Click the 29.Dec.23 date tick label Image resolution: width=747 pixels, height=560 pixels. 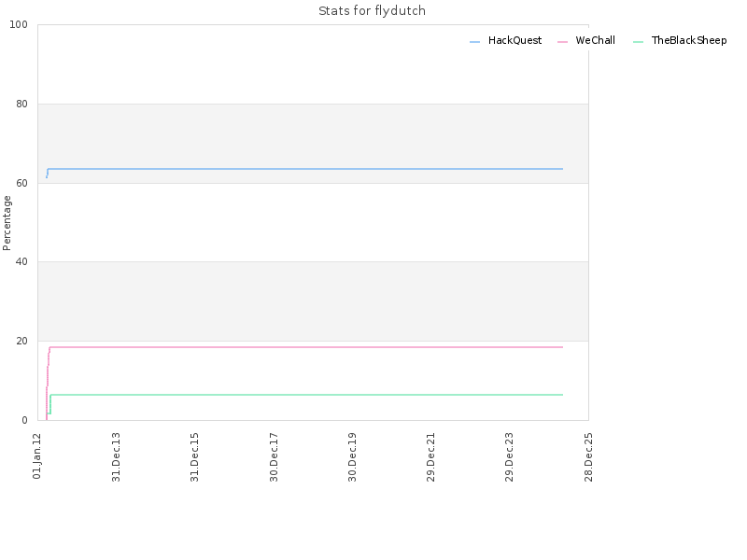point(510,457)
